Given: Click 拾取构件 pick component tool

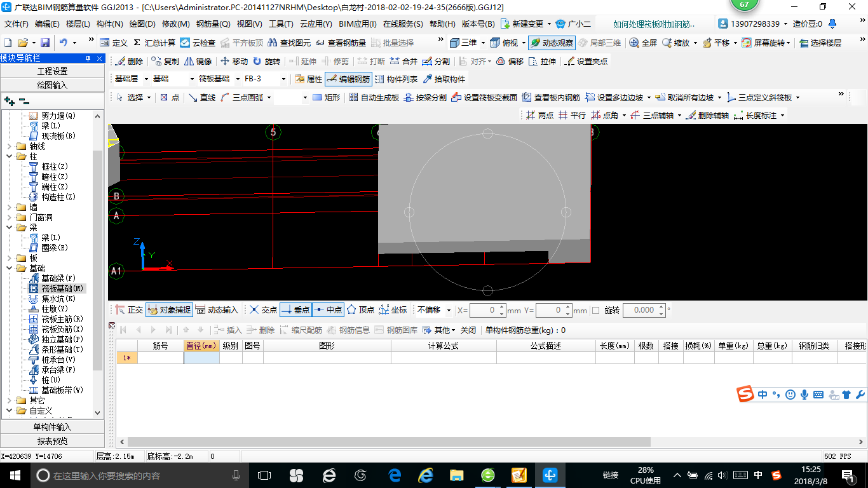Looking at the screenshot, I should pos(444,79).
